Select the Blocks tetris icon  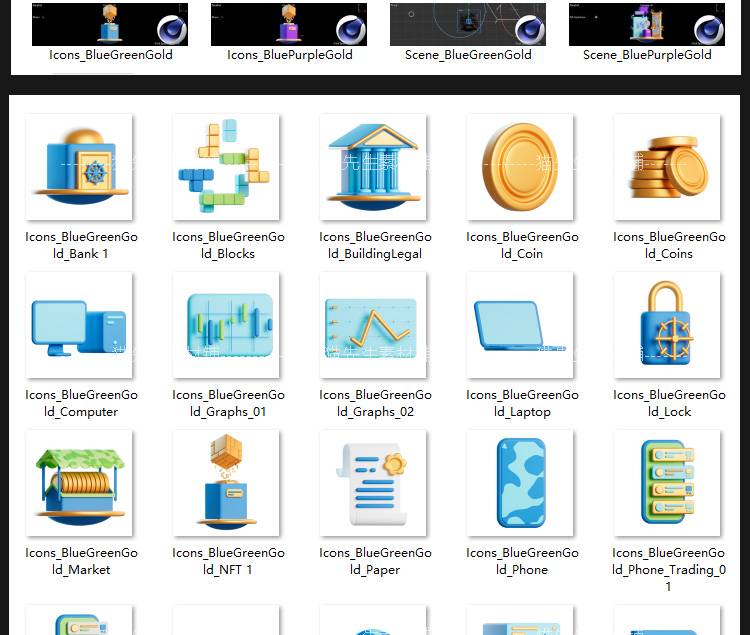[226, 167]
